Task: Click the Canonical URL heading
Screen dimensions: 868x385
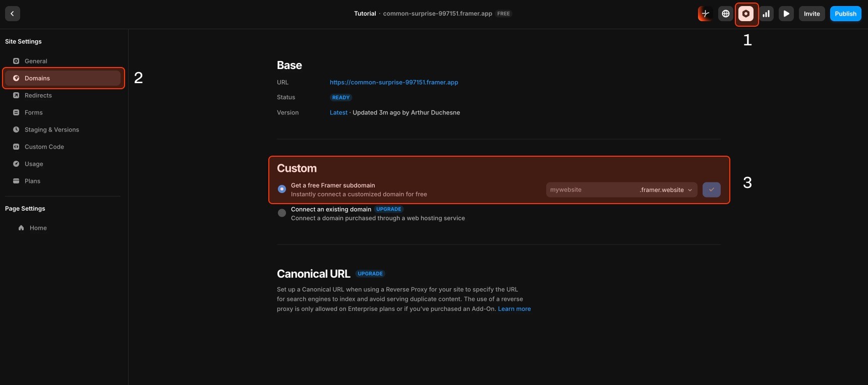Action: click(x=313, y=274)
